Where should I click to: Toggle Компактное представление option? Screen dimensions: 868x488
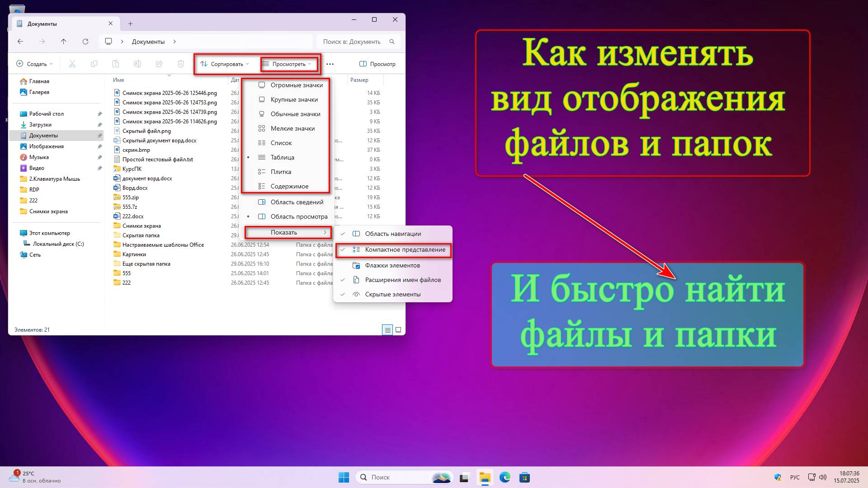pyautogui.click(x=393, y=249)
